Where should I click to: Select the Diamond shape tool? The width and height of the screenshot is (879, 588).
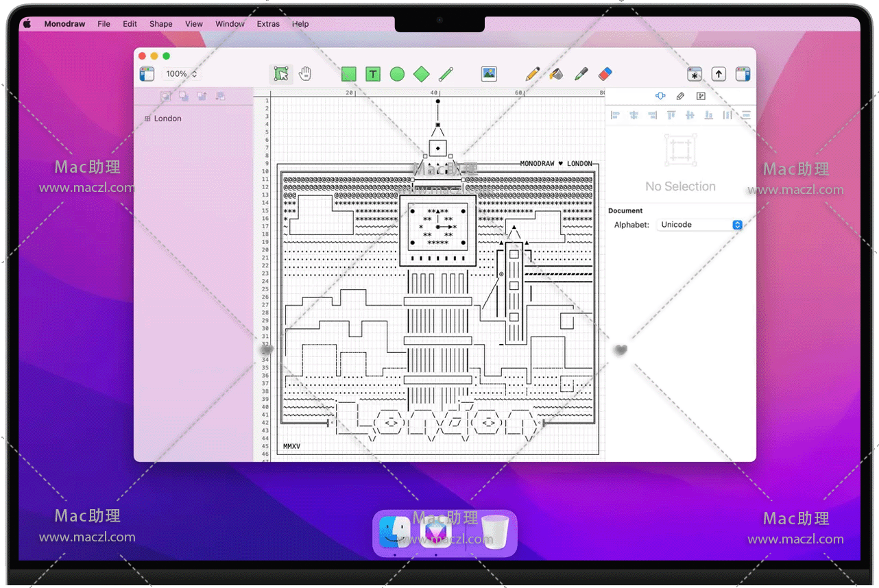[422, 74]
